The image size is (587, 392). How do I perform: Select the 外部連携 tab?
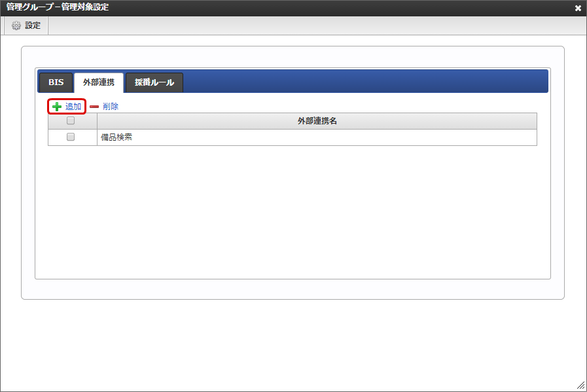tap(99, 82)
